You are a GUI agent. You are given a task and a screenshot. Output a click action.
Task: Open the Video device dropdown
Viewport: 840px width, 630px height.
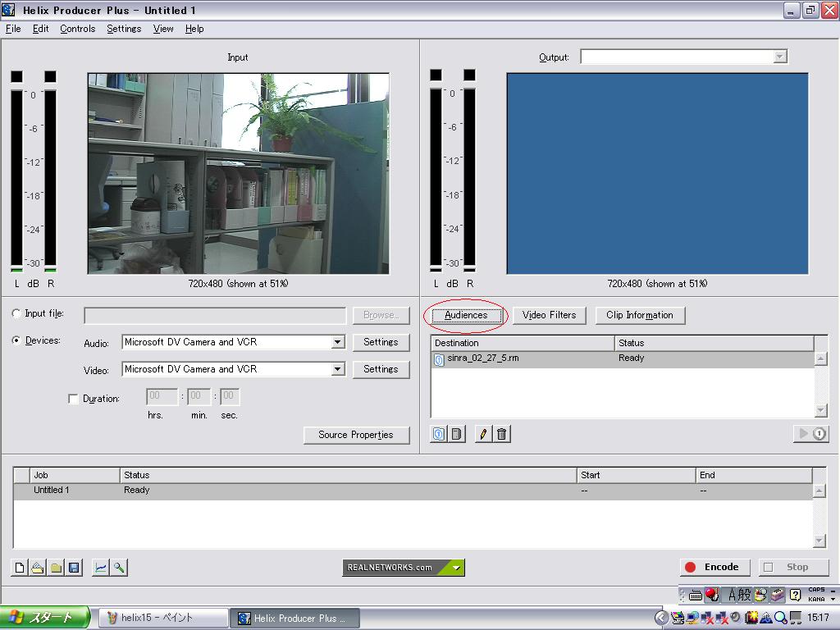click(337, 369)
